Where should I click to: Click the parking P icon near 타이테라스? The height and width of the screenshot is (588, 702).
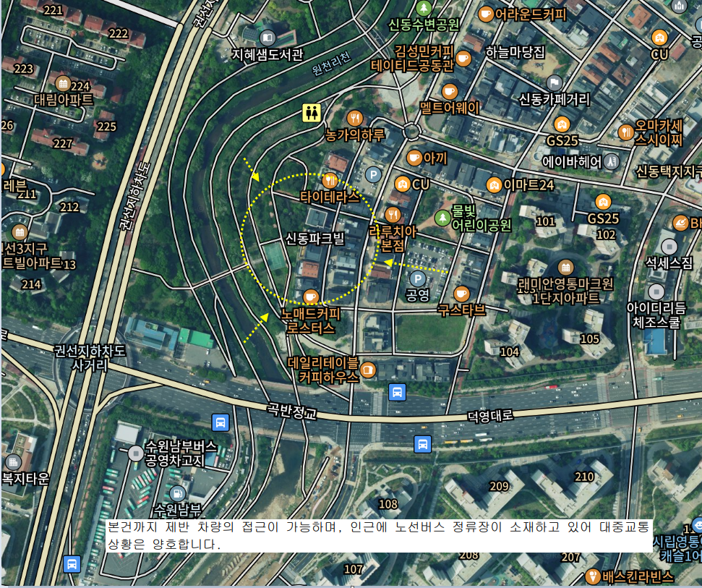tap(373, 174)
